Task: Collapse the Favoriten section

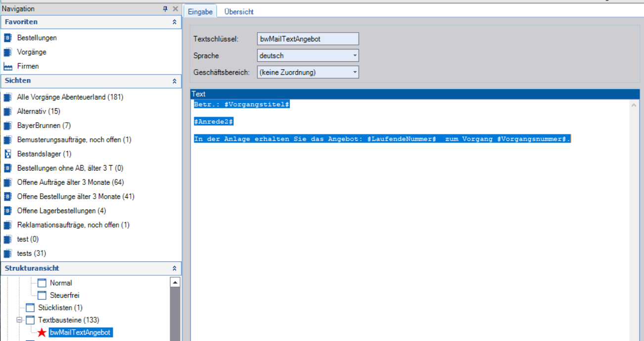Action: [174, 22]
